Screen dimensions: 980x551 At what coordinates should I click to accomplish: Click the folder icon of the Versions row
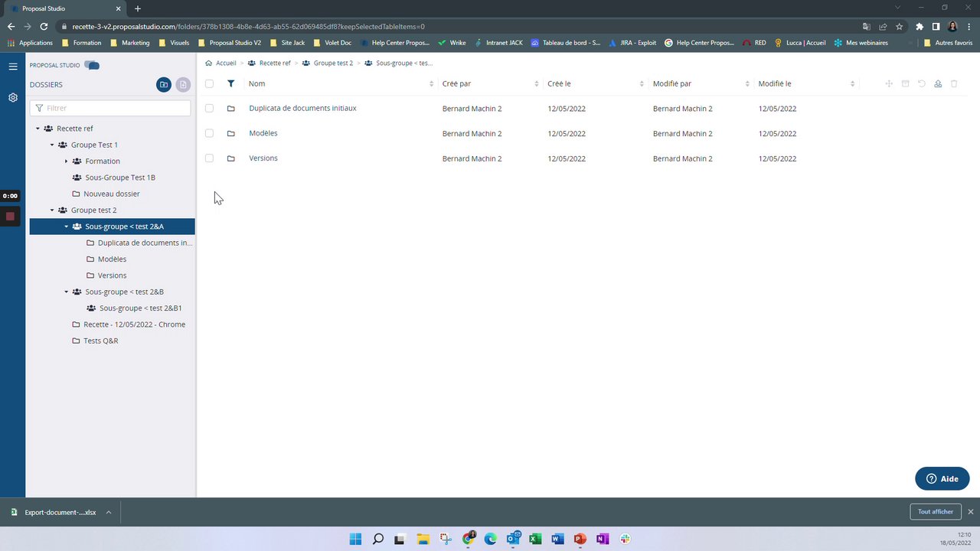tap(230, 158)
